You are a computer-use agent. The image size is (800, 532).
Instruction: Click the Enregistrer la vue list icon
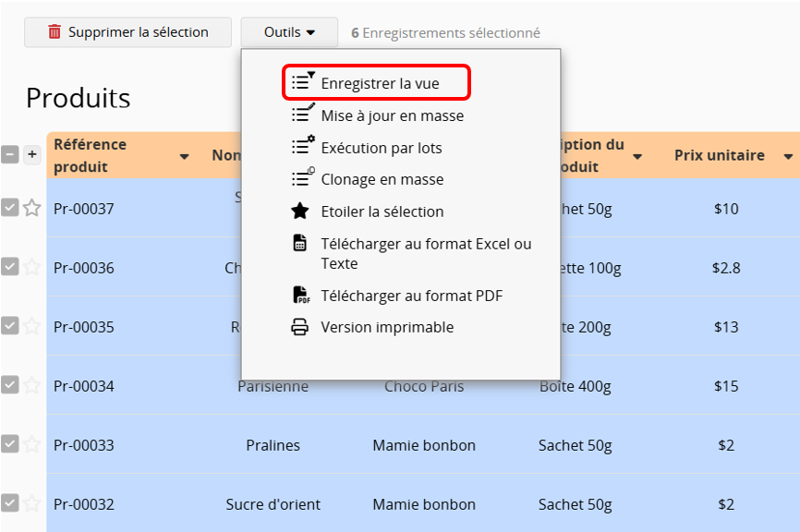tap(302, 82)
